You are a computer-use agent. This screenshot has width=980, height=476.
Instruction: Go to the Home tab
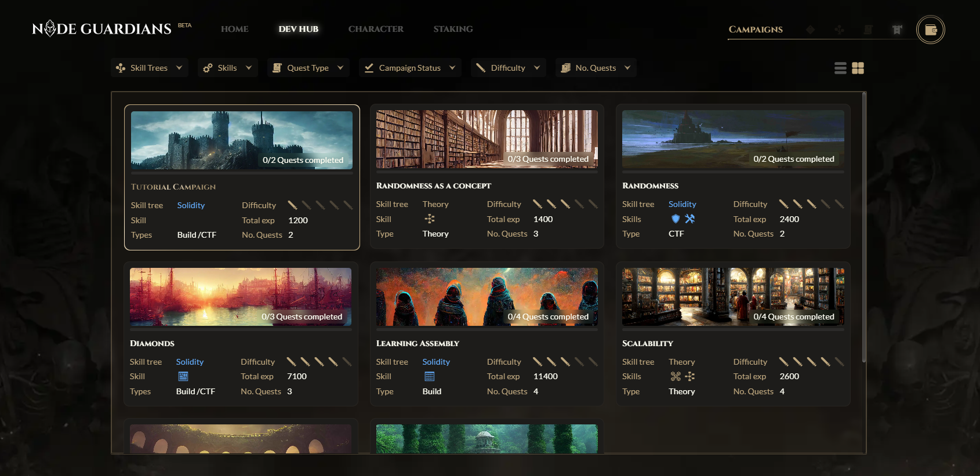[235, 29]
